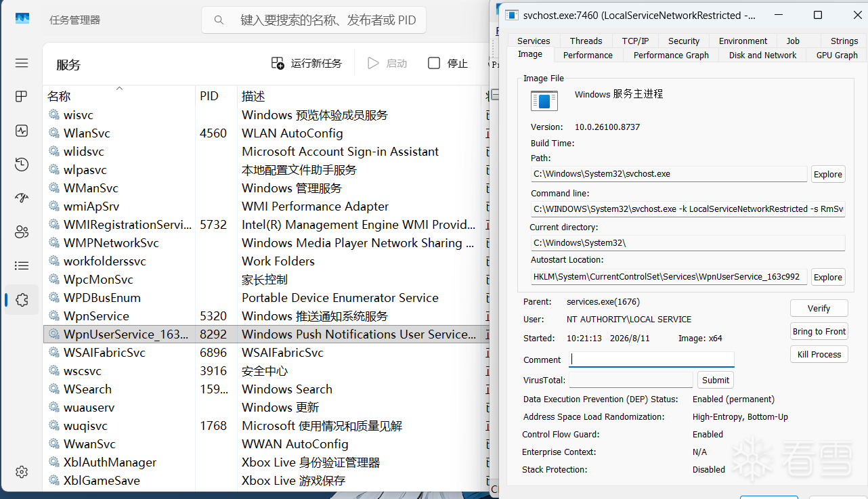This screenshot has height=499, width=868.
Task: Click the Verify button
Action: [x=819, y=308]
